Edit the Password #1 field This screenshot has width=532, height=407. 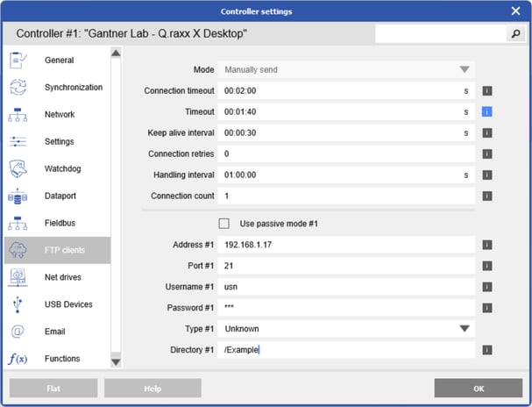(x=346, y=308)
